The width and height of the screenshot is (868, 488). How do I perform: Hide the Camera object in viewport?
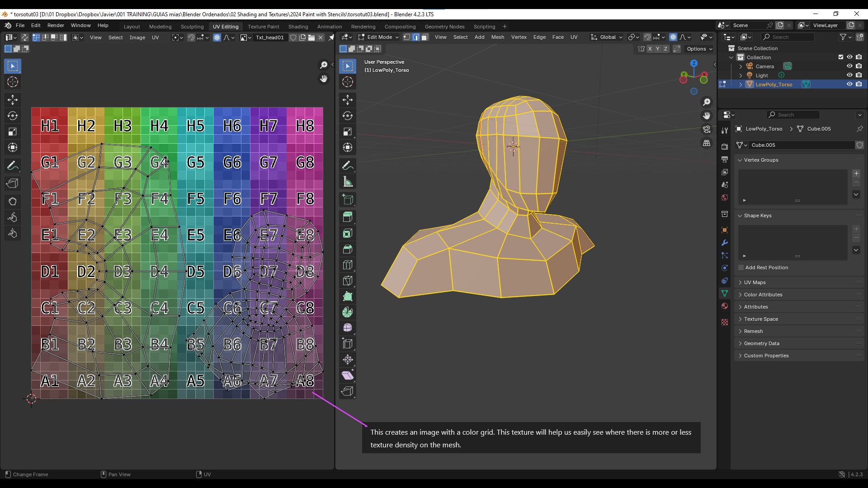(849, 66)
